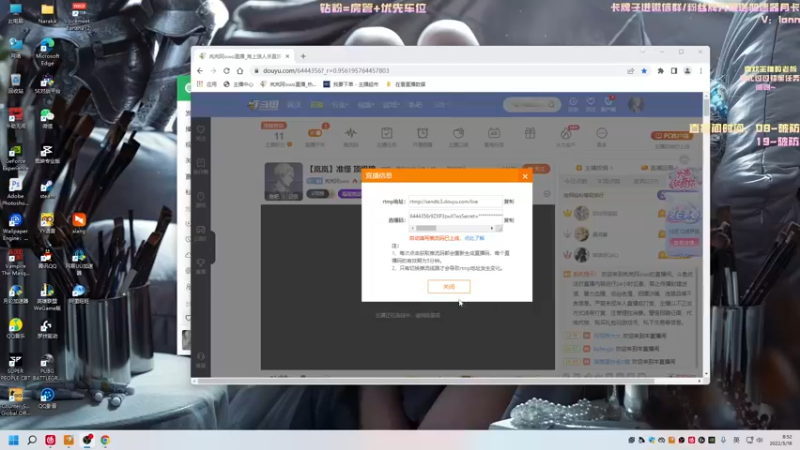Open the gift box icon in the toolbar
This screenshot has height=450, width=800.
pyautogui.click(x=530, y=134)
